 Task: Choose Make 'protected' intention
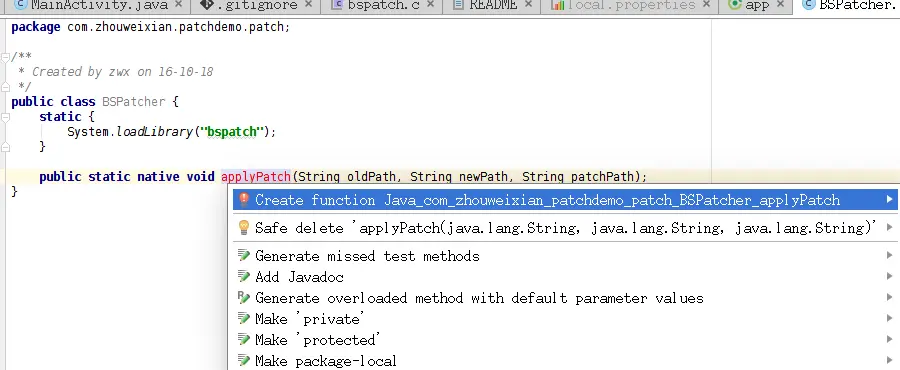[x=565, y=340]
